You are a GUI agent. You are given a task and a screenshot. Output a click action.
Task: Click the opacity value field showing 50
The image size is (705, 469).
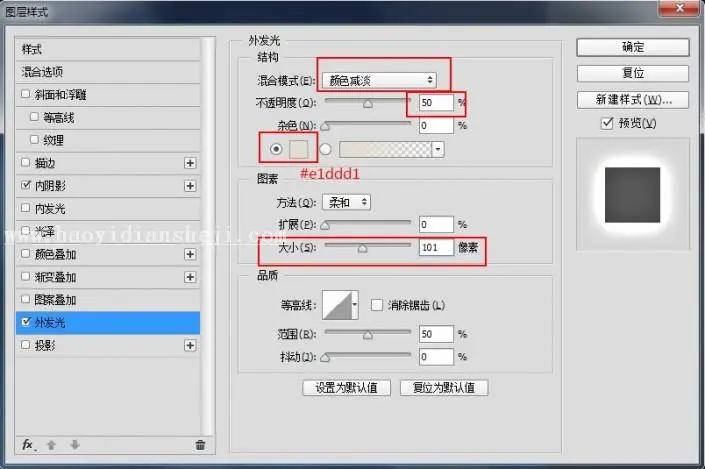click(436, 103)
